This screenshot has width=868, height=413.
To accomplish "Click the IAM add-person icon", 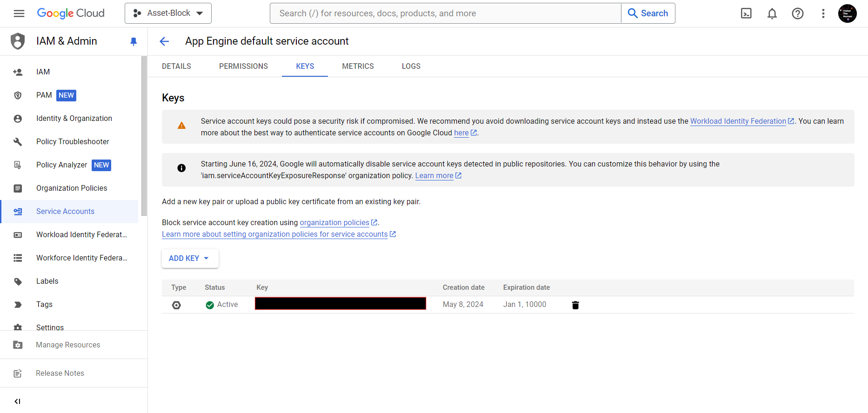I will pyautogui.click(x=18, y=72).
